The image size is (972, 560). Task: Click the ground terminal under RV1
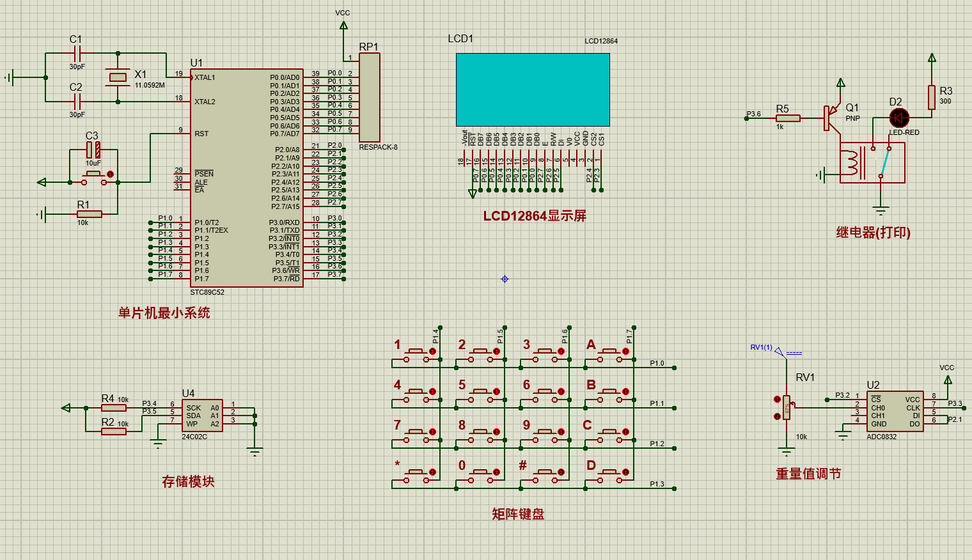coord(787,453)
